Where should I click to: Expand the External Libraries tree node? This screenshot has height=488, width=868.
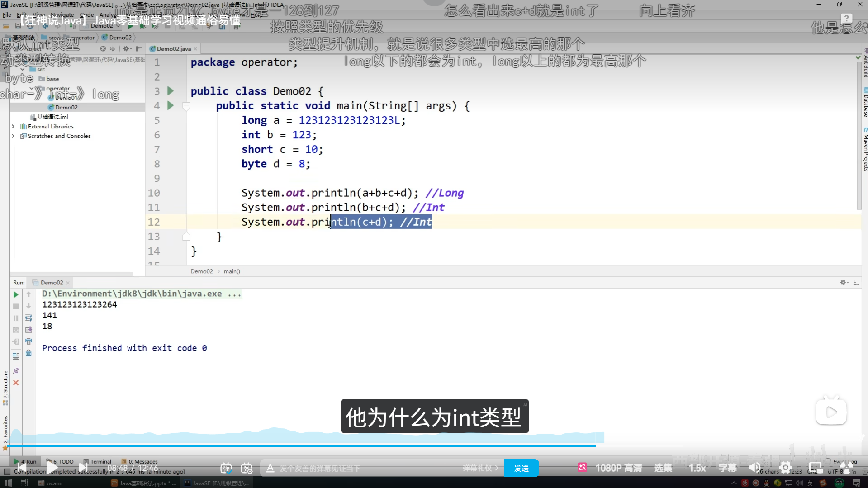(13, 127)
